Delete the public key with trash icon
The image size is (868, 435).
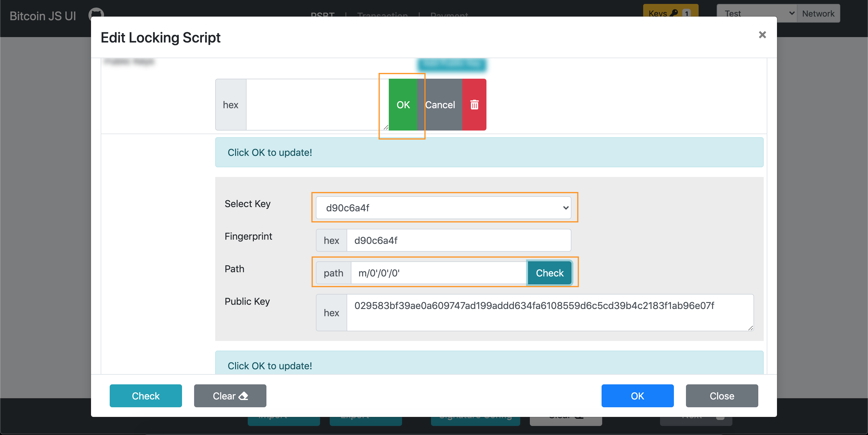tap(474, 105)
